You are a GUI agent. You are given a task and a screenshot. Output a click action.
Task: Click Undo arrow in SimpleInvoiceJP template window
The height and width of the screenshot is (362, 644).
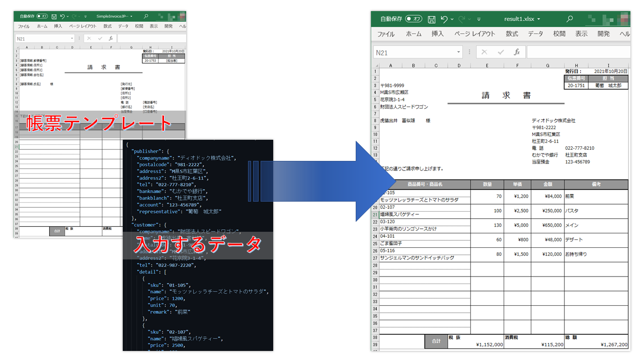[63, 17]
